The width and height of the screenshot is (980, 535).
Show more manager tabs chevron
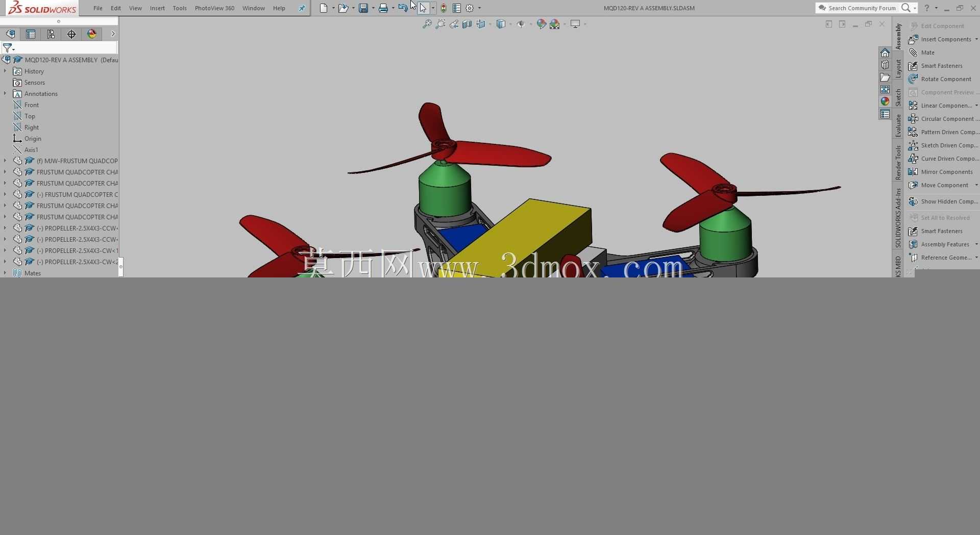(113, 34)
